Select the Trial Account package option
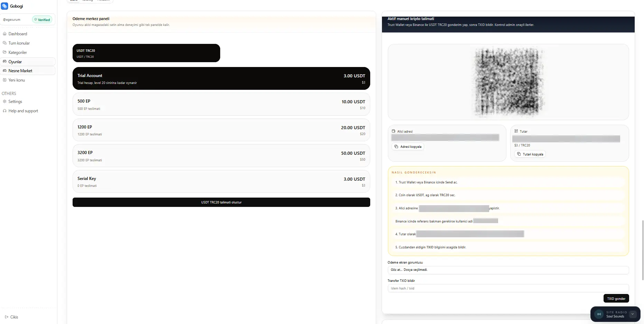The height and width of the screenshot is (324, 644). pos(221,79)
